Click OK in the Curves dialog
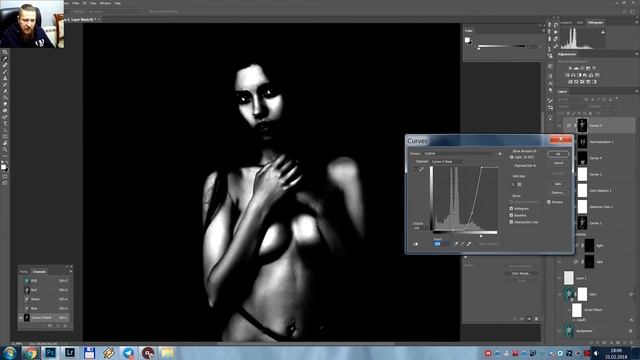 pyautogui.click(x=558, y=154)
